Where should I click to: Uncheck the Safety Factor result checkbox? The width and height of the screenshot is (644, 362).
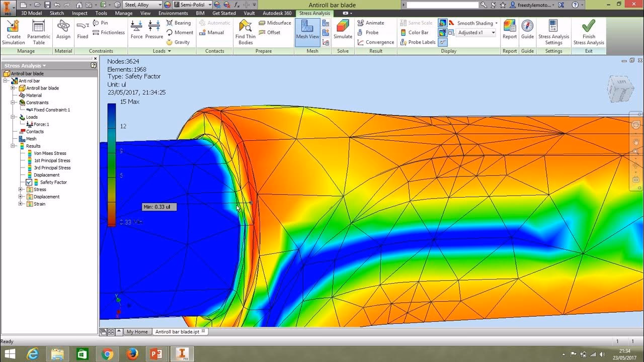[29, 182]
